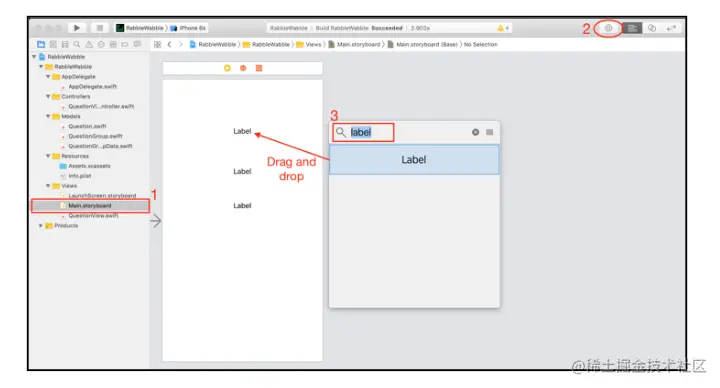Go forward in editor history
Screen dimensions: 720x388
[x=181, y=45]
